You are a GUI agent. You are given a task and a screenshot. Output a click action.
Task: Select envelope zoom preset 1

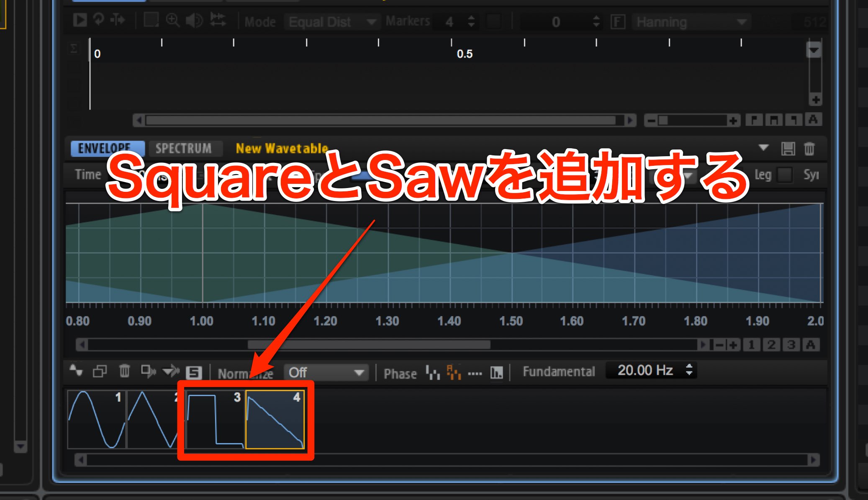click(x=752, y=345)
